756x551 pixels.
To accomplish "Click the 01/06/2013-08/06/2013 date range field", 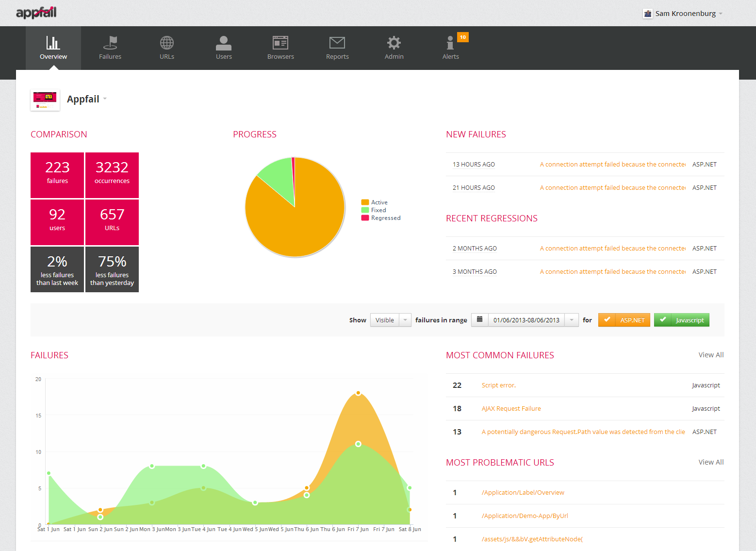I will pos(526,320).
